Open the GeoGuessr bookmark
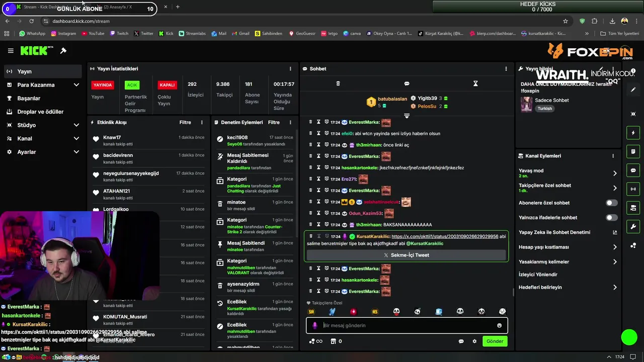644x362 pixels. click(301, 34)
